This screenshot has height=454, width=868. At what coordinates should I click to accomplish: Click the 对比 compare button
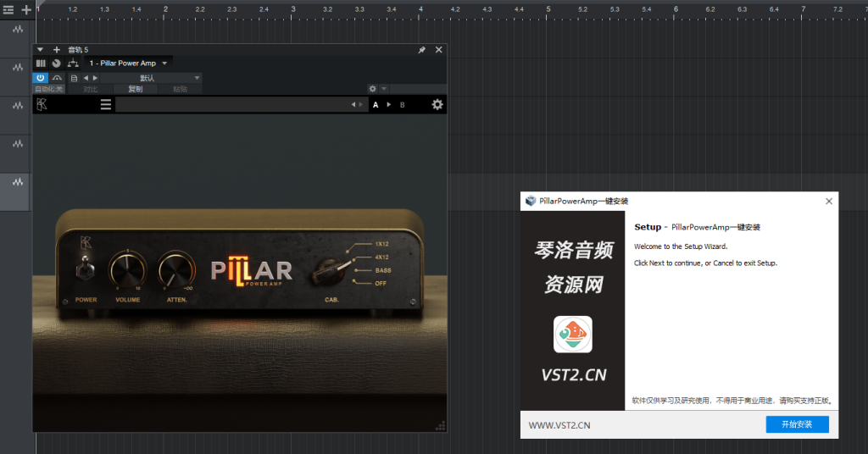90,89
